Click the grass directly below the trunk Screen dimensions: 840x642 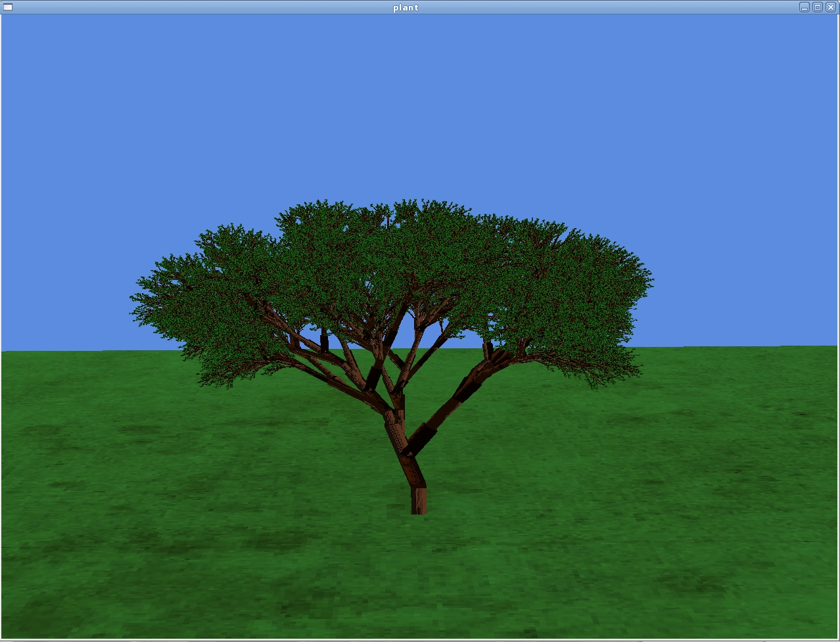point(419,559)
